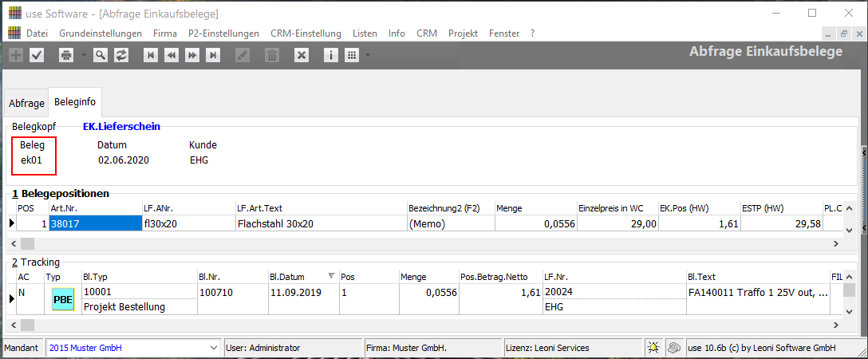
Task: Click the pencil edit toolbar icon
Action: click(x=243, y=55)
